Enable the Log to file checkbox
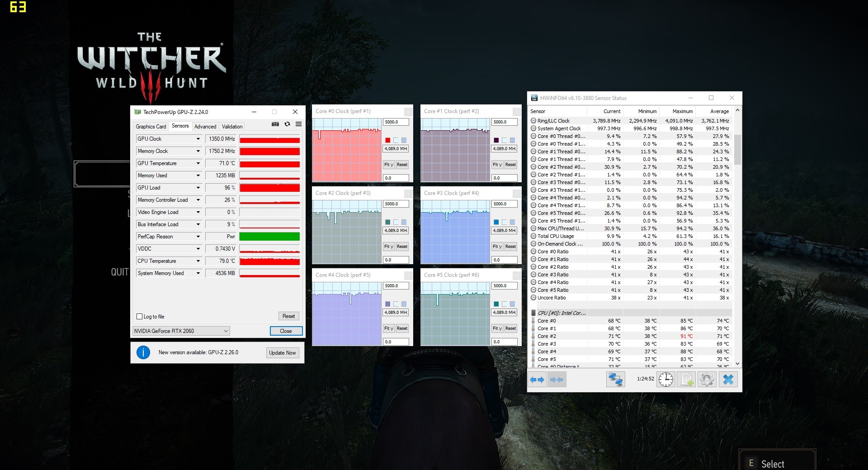This screenshot has width=868, height=470. click(x=140, y=317)
